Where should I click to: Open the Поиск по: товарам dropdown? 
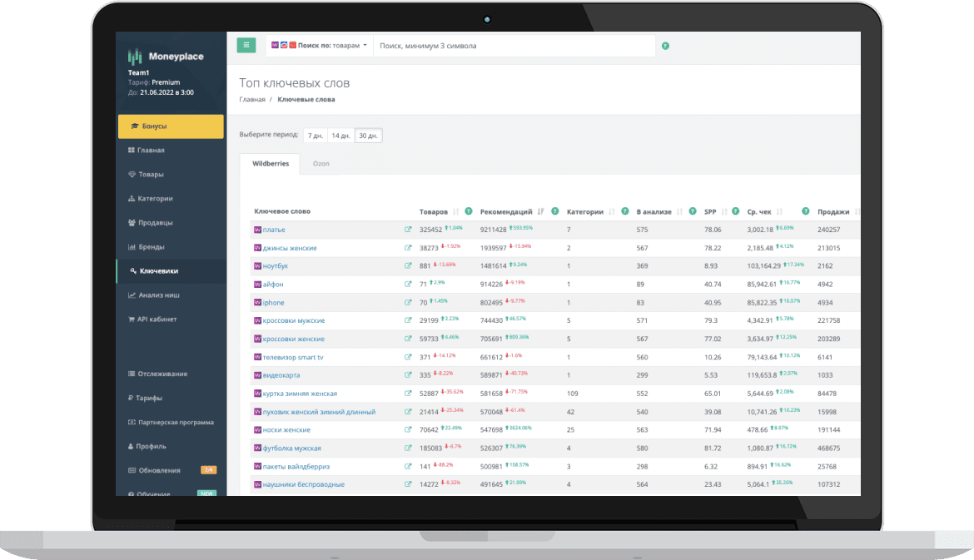click(x=320, y=45)
